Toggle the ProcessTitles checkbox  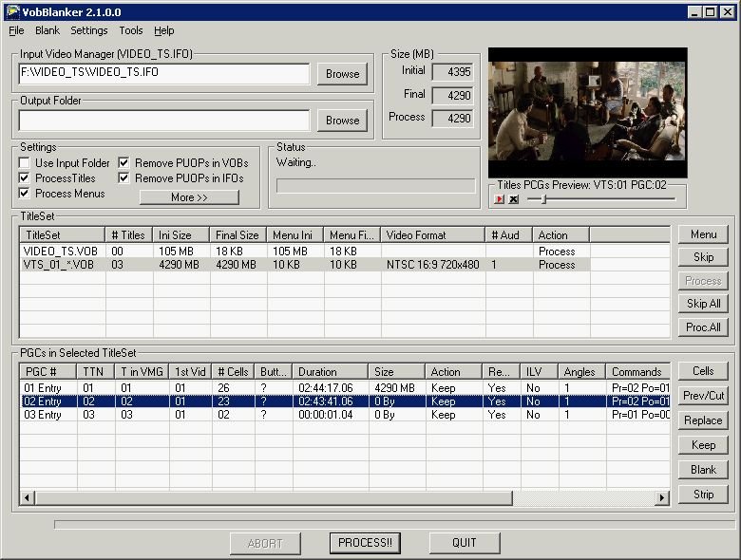pyautogui.click(x=26, y=178)
